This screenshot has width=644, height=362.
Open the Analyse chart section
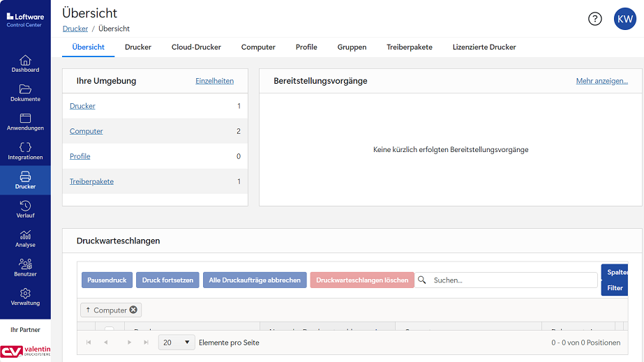coord(25,239)
